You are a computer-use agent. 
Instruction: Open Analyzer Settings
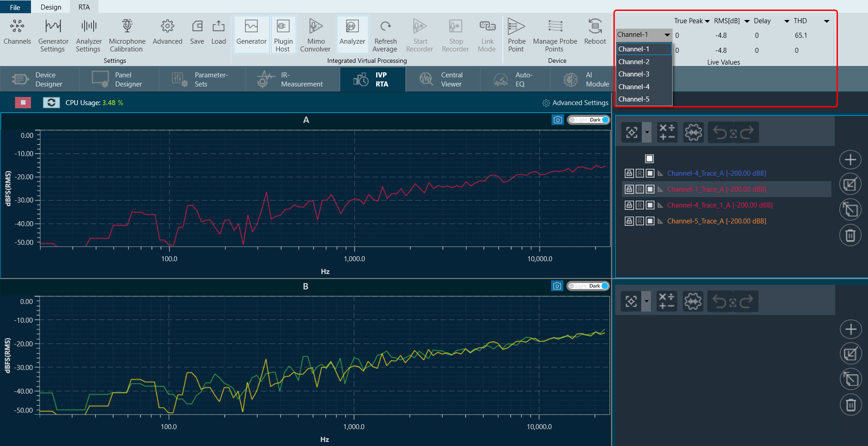(x=88, y=35)
